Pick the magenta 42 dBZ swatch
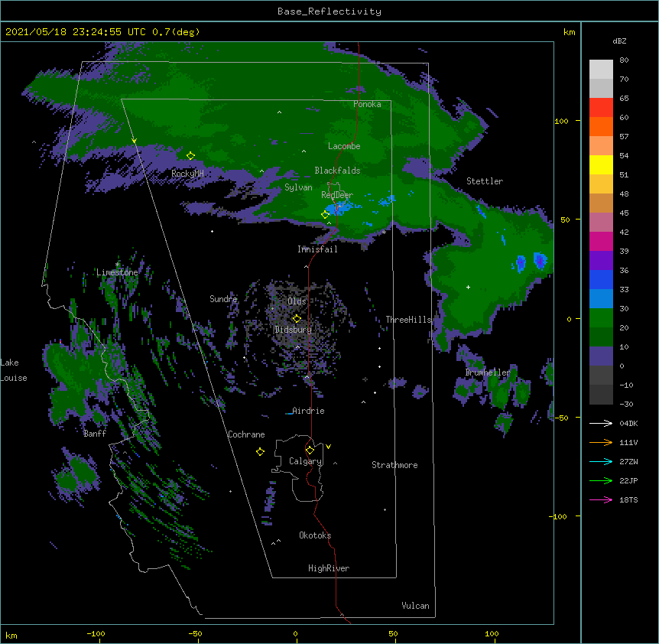 tap(601, 241)
